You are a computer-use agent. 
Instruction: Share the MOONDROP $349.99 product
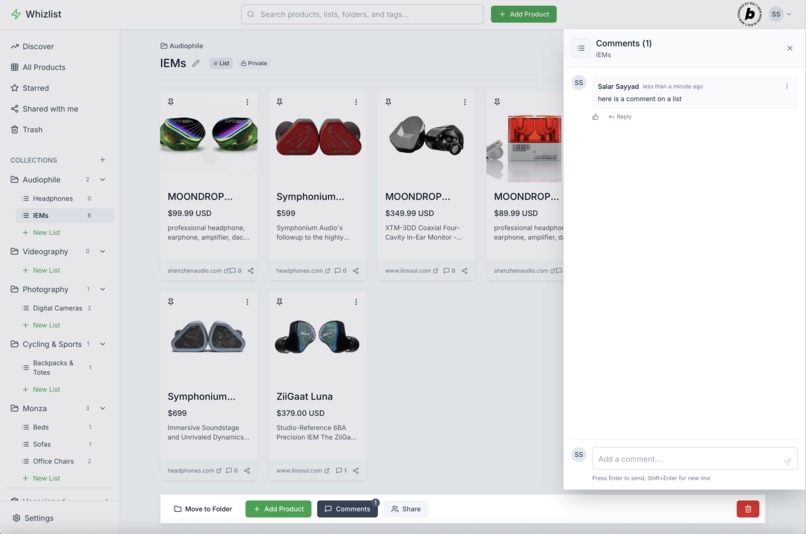click(465, 270)
